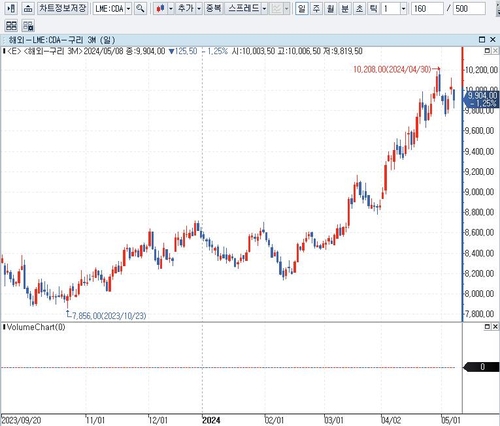Open the interval value 1 dropdown

(x=404, y=8)
